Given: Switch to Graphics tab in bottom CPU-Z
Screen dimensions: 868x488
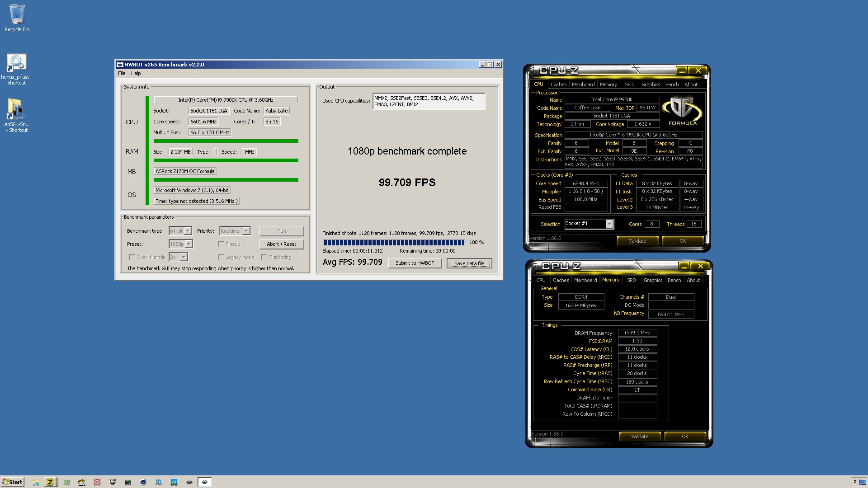Looking at the screenshot, I should [653, 280].
